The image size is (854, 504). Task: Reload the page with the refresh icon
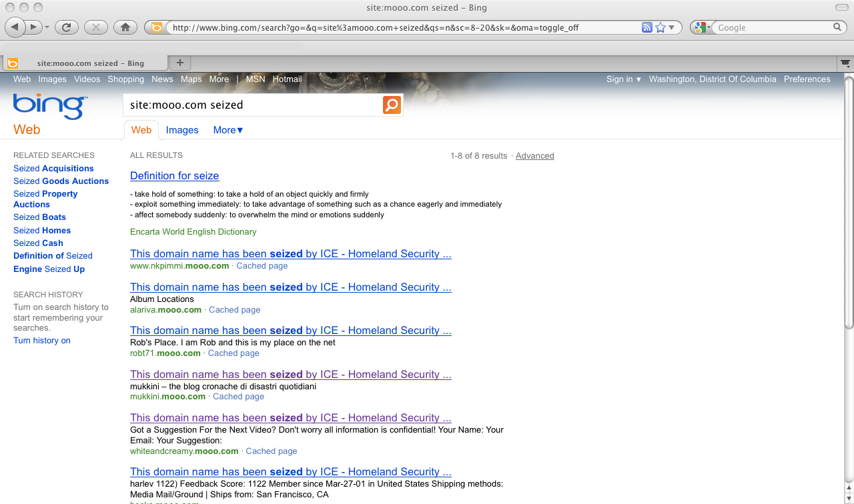coord(67,27)
